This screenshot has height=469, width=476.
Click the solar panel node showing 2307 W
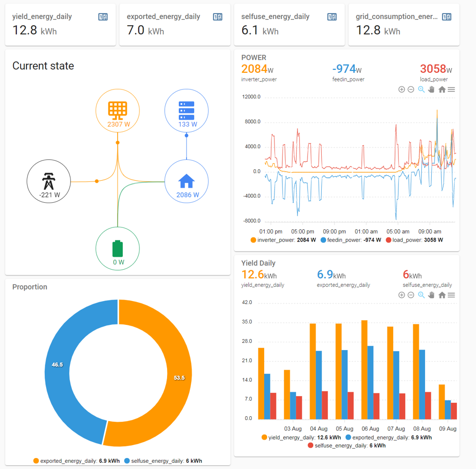pyautogui.click(x=117, y=110)
